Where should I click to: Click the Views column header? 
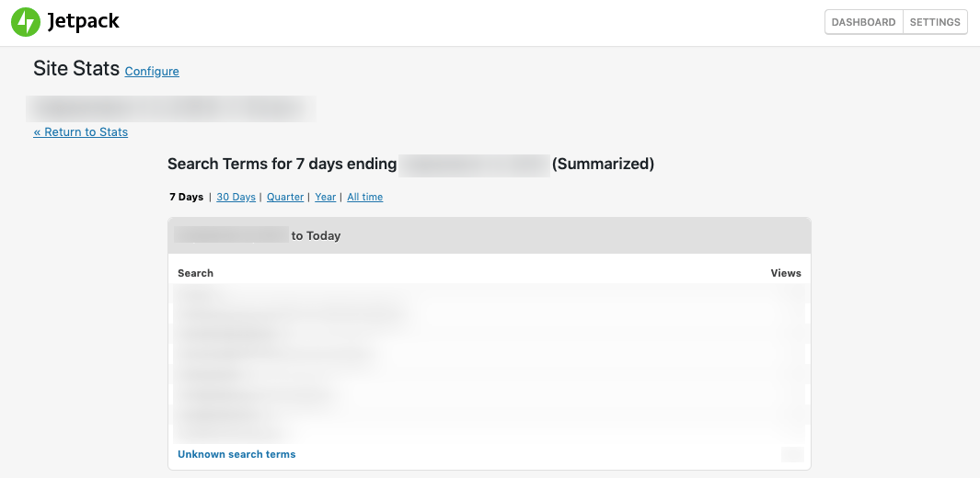tap(786, 273)
